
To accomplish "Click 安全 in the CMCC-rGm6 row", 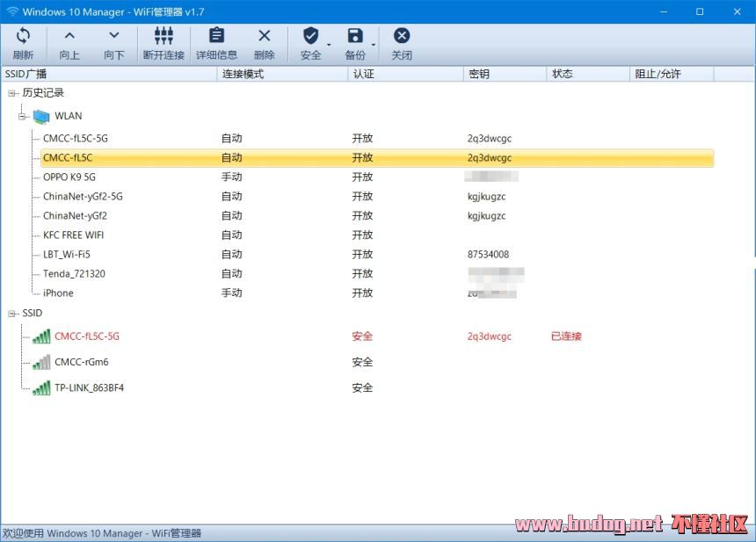I will (362, 362).
